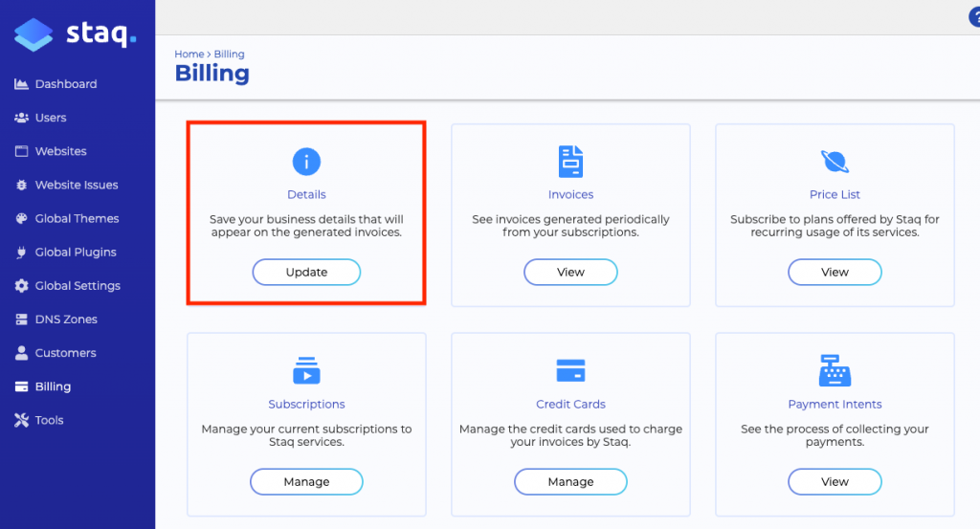
Task: Click View button under Invoices
Action: 570,273
